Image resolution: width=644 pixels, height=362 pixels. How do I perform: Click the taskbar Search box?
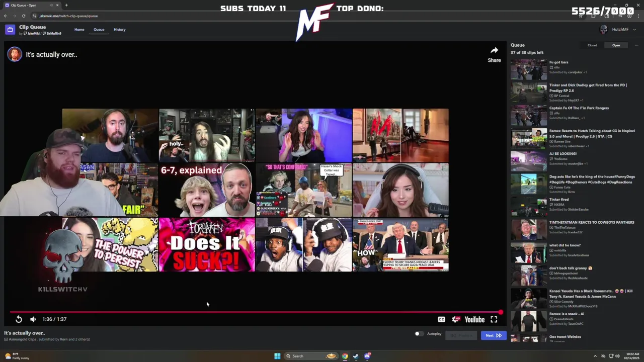point(310,356)
